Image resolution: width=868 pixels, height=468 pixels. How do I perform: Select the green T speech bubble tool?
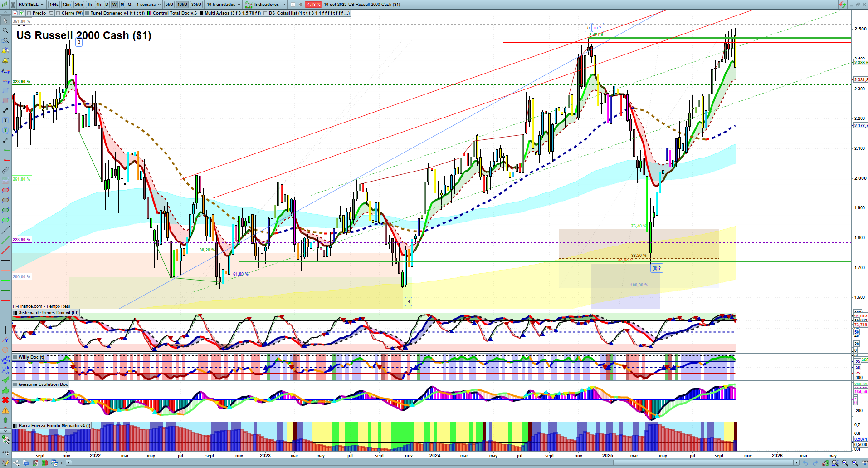point(5,130)
